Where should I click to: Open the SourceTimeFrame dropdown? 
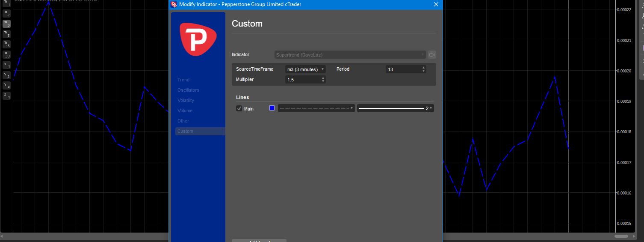point(305,69)
